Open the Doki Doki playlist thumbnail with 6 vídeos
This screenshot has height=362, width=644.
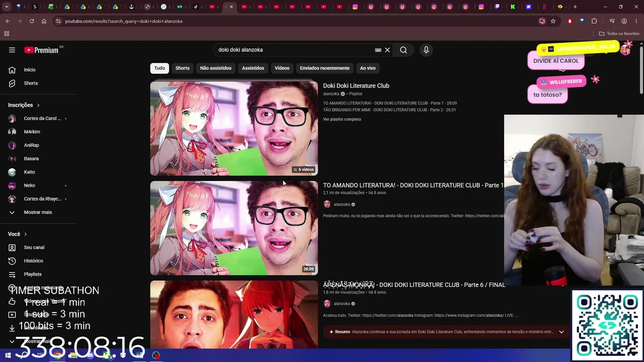tap(234, 128)
